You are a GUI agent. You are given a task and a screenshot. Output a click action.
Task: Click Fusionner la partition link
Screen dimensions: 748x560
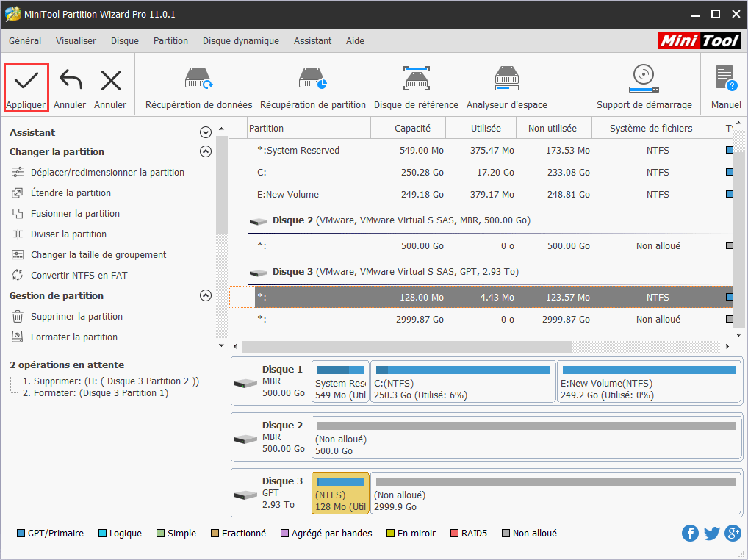75,213
